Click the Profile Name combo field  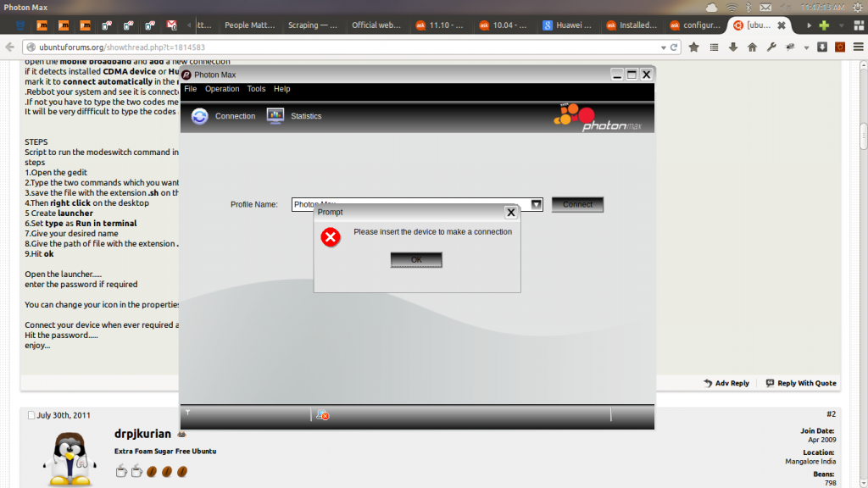click(417, 204)
